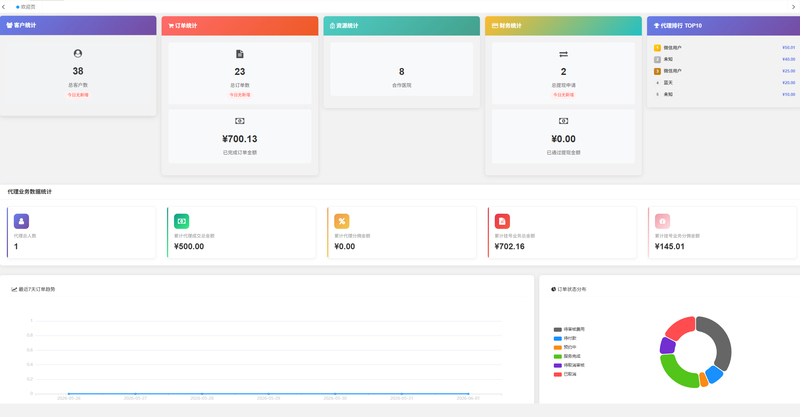Toggle the green legend entry in order status chart

pyautogui.click(x=567, y=356)
